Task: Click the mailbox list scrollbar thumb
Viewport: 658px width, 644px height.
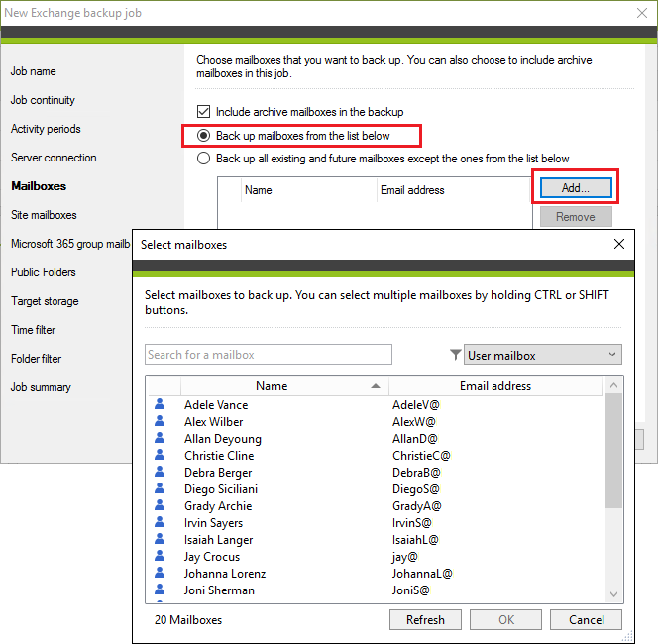Action: pos(613,451)
